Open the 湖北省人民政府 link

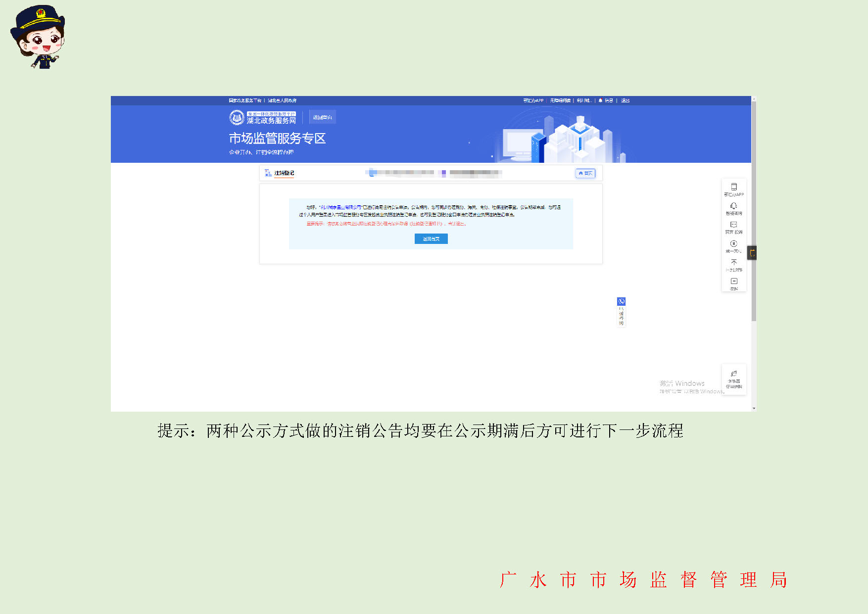[x=282, y=100]
